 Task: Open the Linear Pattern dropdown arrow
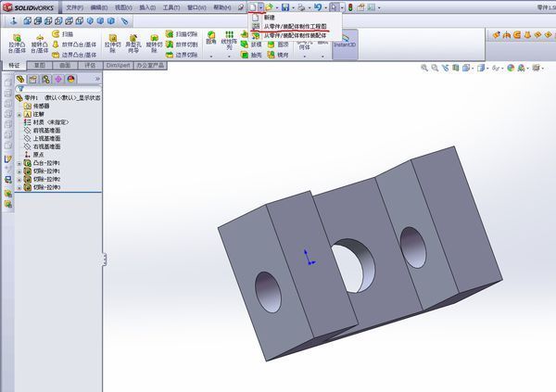tap(229, 56)
